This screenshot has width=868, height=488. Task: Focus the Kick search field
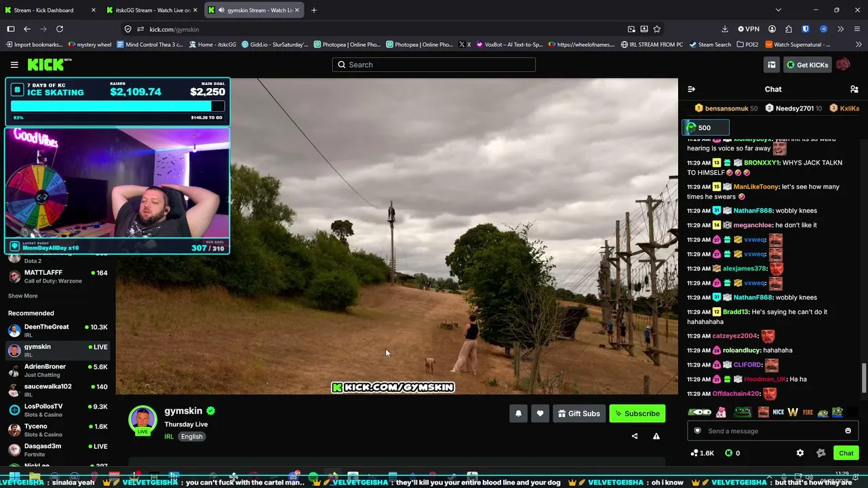[434, 64]
